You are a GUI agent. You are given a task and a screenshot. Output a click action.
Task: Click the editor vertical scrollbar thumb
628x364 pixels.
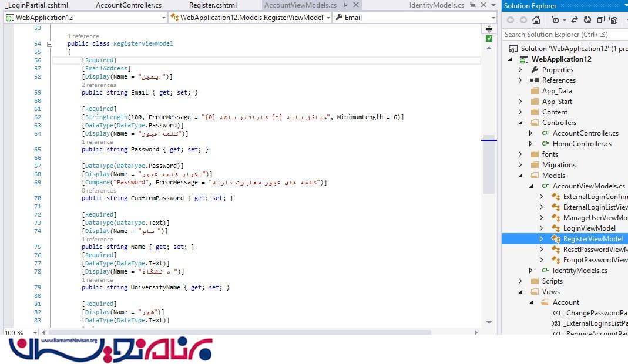(489, 164)
